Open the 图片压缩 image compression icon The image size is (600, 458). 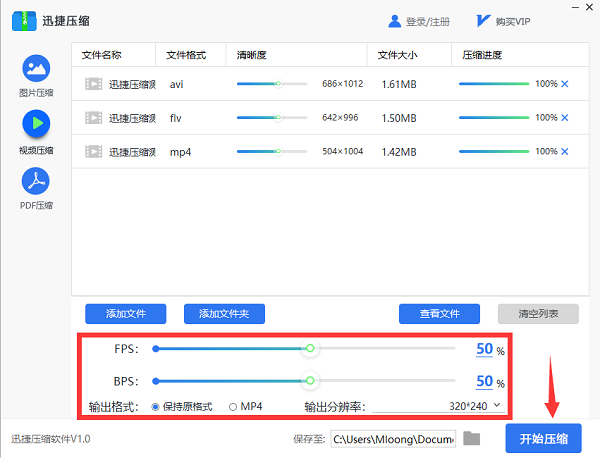[x=36, y=70]
